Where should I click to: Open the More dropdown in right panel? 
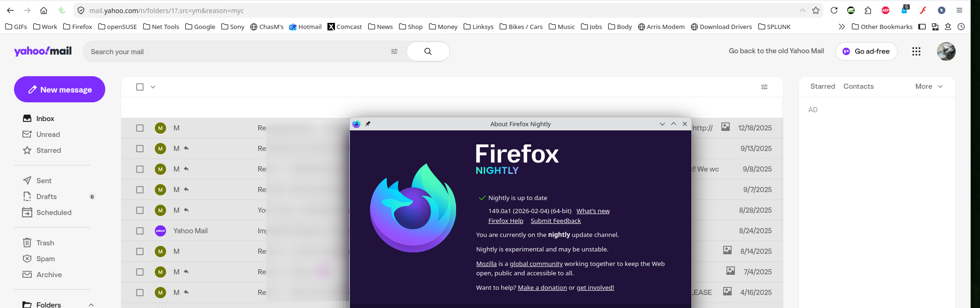click(x=929, y=86)
